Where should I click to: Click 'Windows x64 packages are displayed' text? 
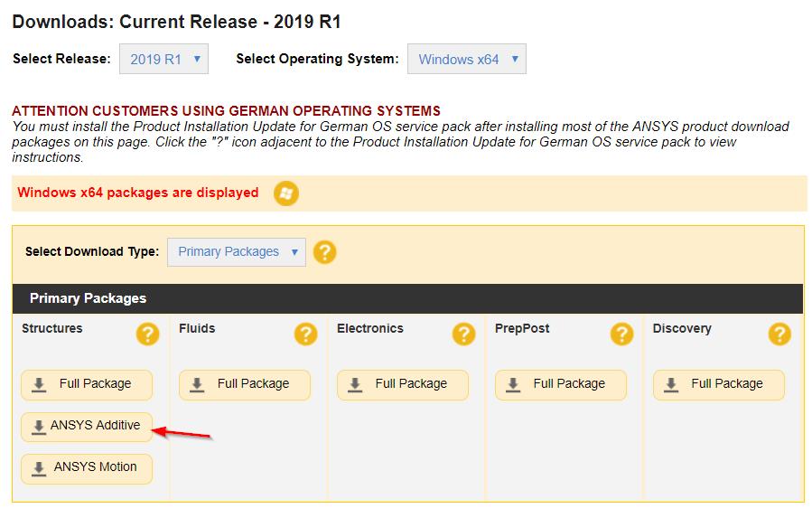[138, 193]
